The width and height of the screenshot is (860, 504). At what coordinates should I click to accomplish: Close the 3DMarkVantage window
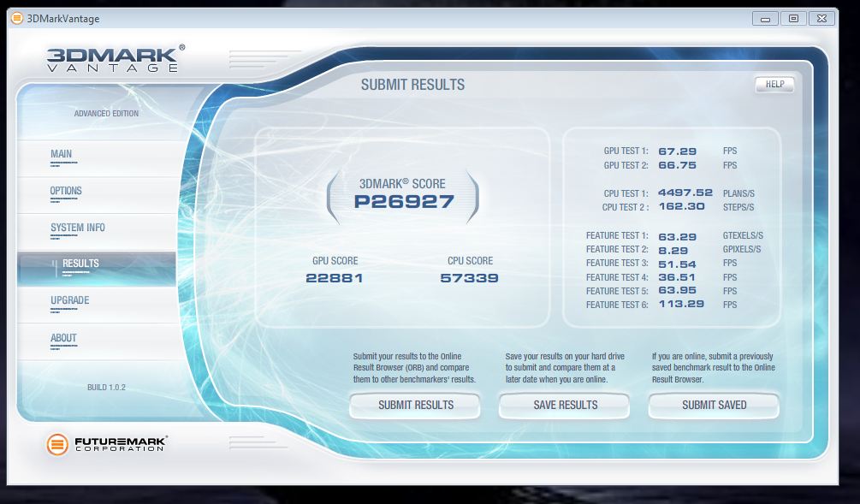(x=821, y=19)
